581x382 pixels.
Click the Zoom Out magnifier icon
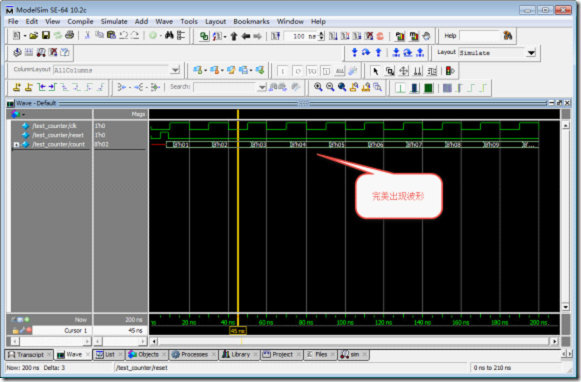(x=330, y=87)
